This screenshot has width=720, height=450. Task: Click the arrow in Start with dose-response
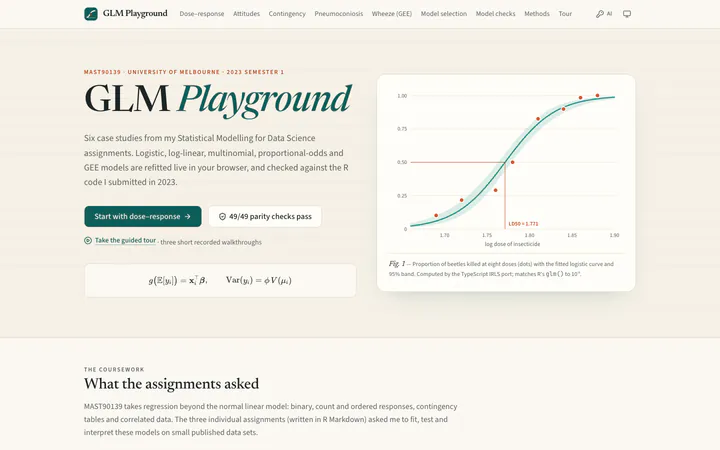point(187,216)
